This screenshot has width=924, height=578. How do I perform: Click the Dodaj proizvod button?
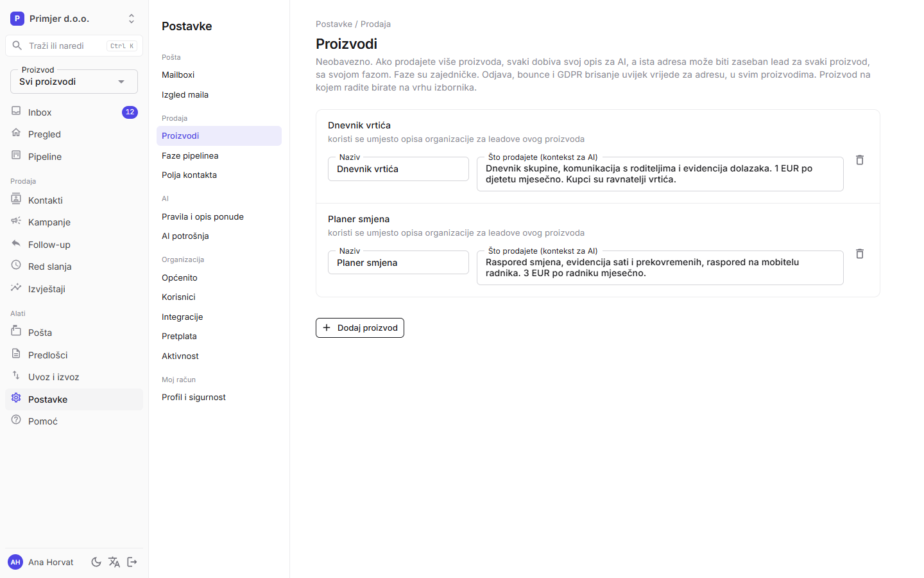360,328
